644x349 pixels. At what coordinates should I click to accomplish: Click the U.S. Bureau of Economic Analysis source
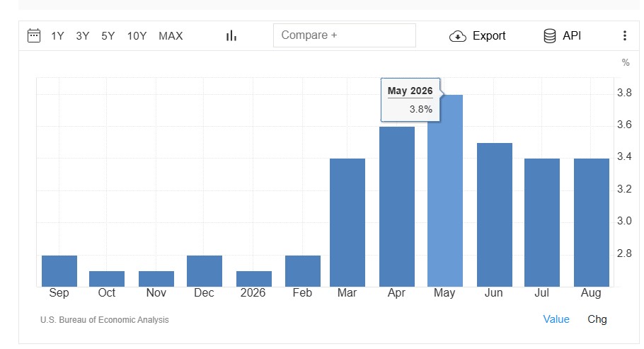tap(104, 320)
